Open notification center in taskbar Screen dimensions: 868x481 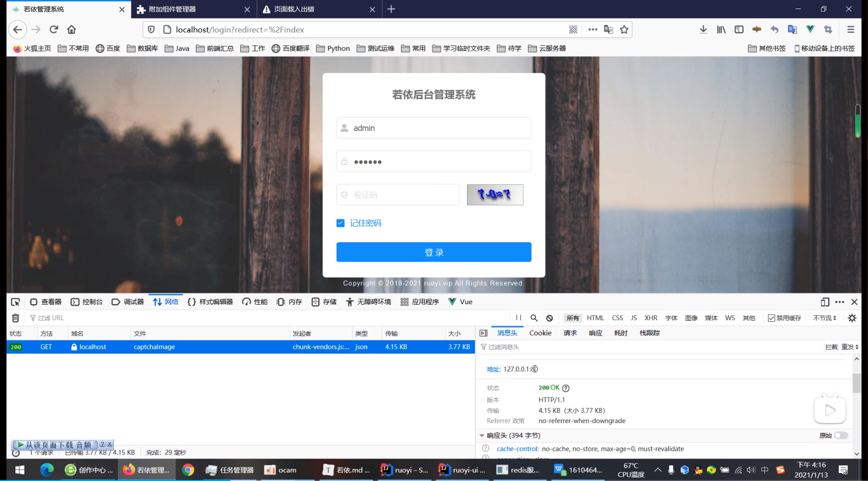click(x=844, y=470)
